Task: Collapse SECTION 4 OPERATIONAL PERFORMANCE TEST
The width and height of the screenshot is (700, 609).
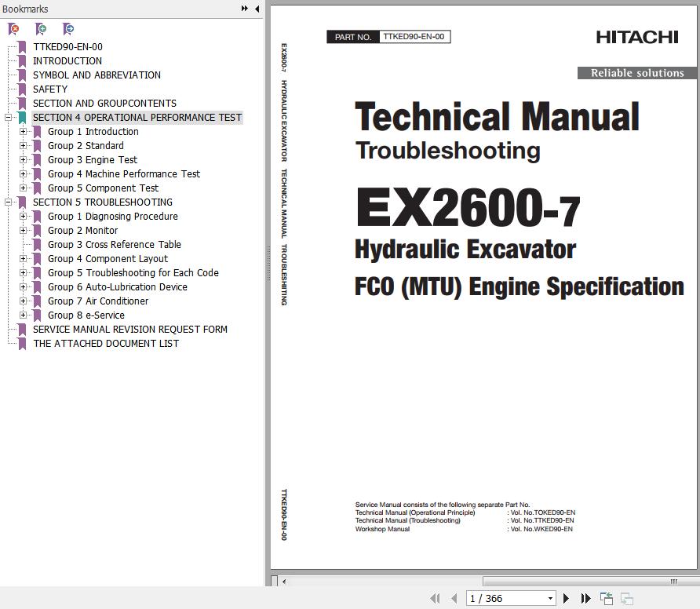Action: [x=9, y=118]
